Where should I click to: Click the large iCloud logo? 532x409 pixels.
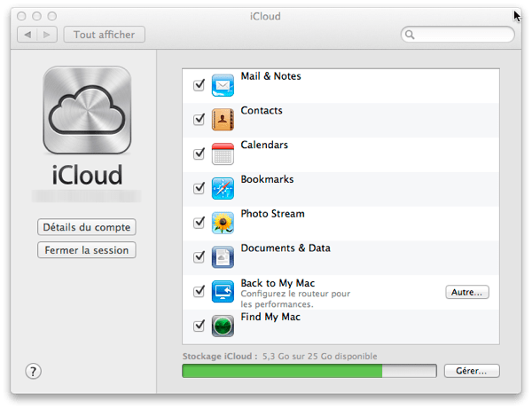86,114
